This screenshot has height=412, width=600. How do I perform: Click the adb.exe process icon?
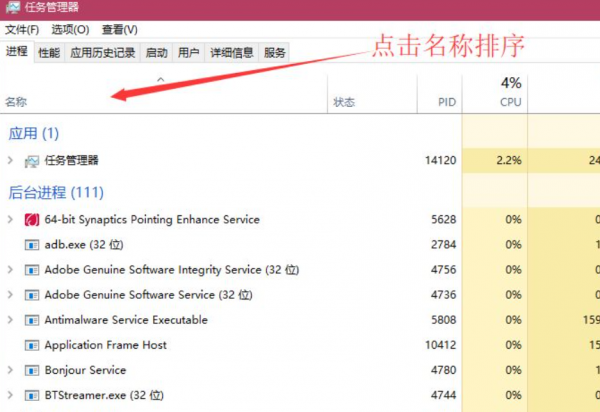[32, 245]
